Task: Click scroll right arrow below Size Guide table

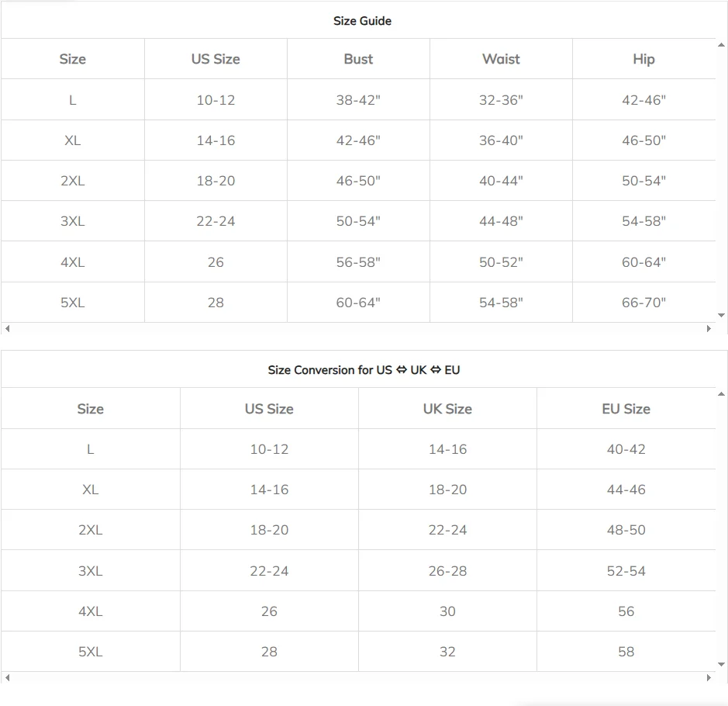Action: point(709,329)
